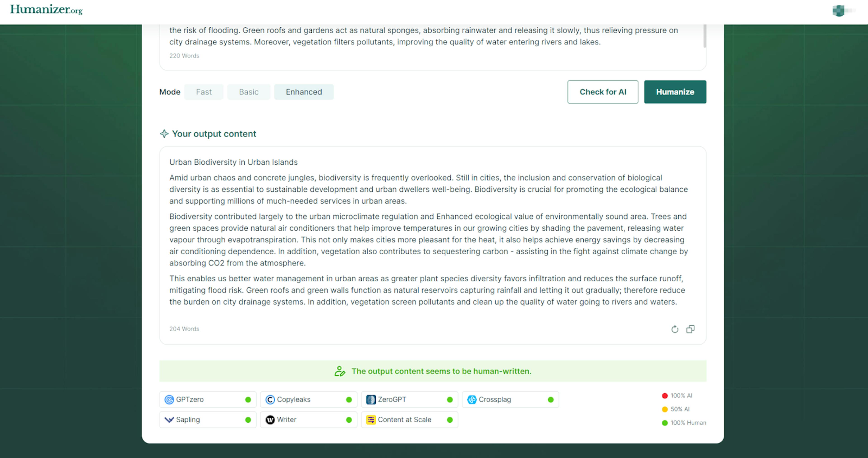Click the human-written person icon in banner
This screenshot has width=868, height=458.
click(x=340, y=371)
